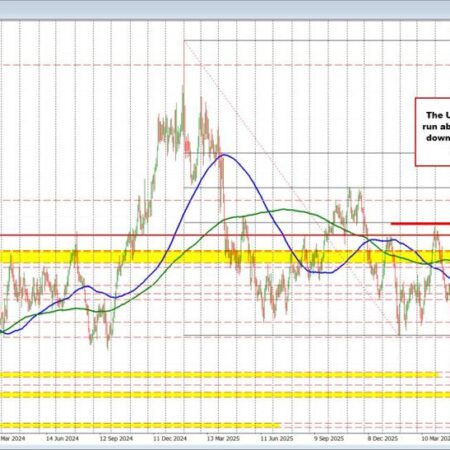Screen dimensions: 450x450
Task: Select the blue moving average peak near March 2025
Action: point(224,154)
